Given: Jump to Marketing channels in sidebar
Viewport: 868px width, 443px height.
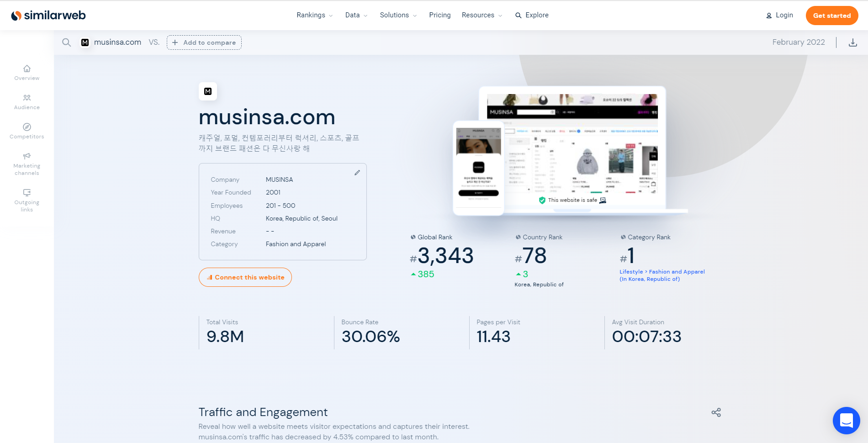Looking at the screenshot, I should point(27,164).
